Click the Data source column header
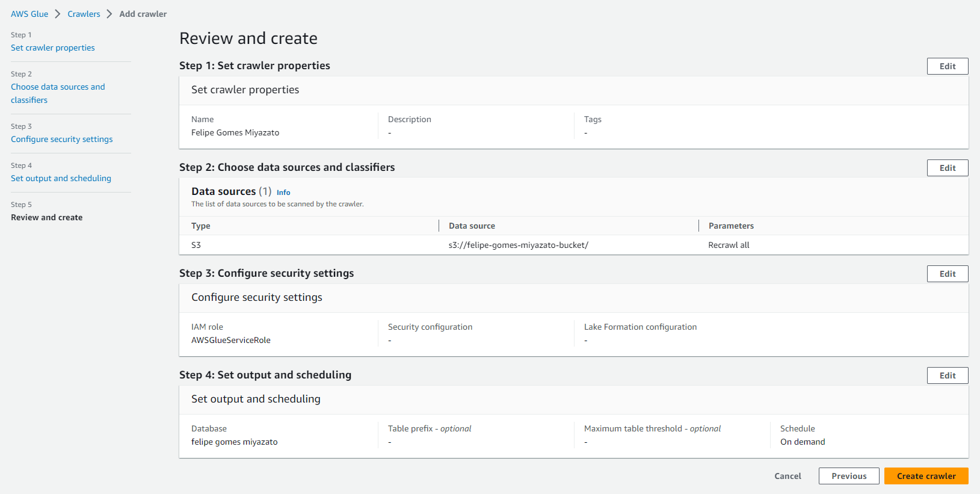 click(472, 226)
